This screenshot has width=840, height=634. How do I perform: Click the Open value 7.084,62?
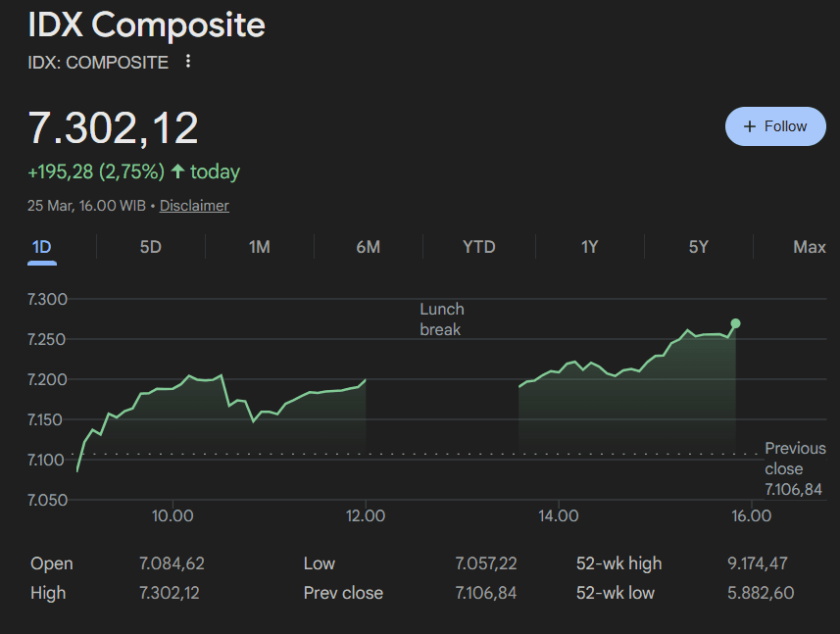172,563
